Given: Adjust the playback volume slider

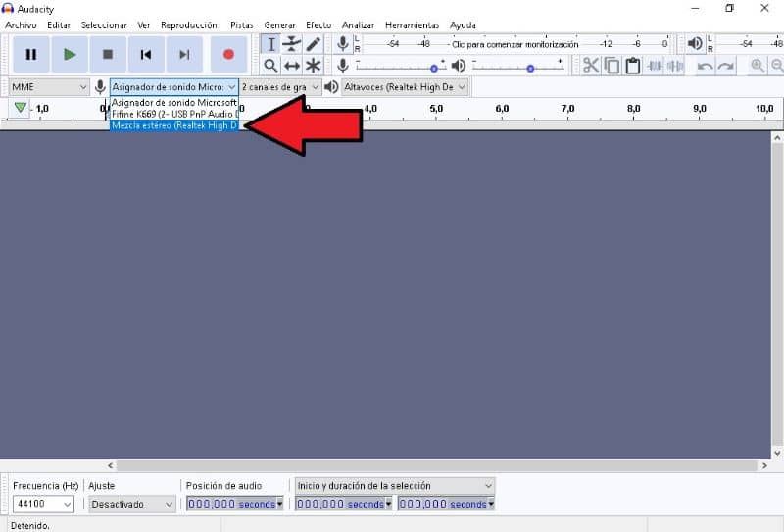Looking at the screenshot, I should pyautogui.click(x=518, y=67).
